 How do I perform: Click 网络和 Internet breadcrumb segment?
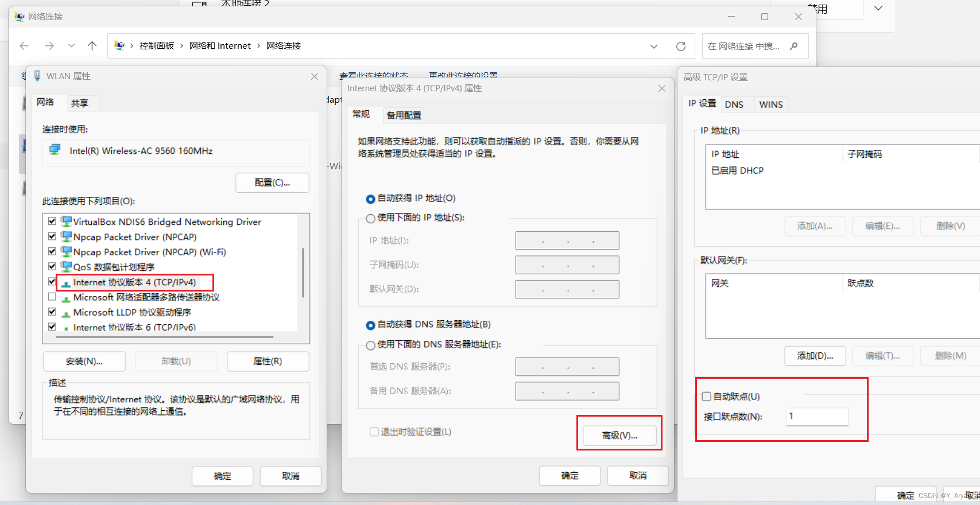[220, 46]
